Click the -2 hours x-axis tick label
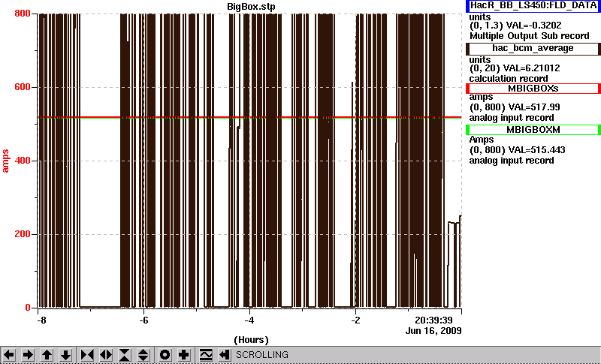Viewport: 601px width, 364px height. [355, 320]
